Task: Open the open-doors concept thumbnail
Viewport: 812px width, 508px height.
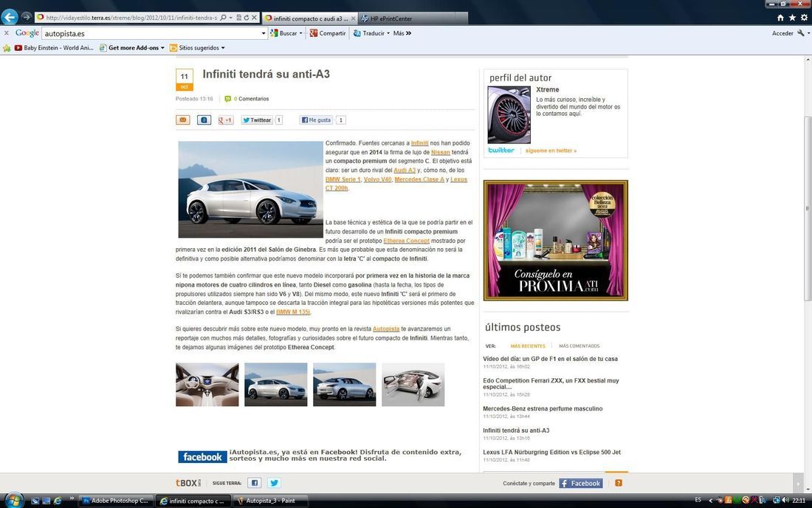Action: click(x=413, y=384)
